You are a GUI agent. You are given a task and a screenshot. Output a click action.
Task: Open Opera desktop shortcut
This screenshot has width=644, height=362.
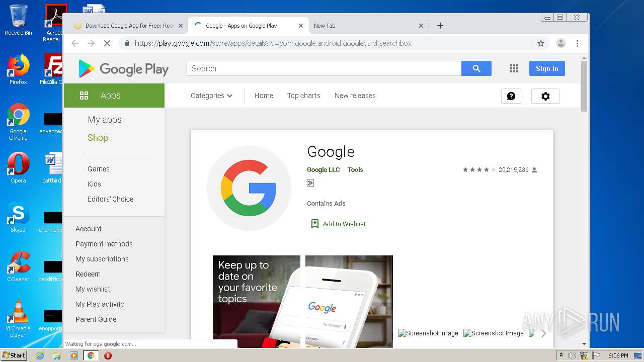tap(18, 167)
